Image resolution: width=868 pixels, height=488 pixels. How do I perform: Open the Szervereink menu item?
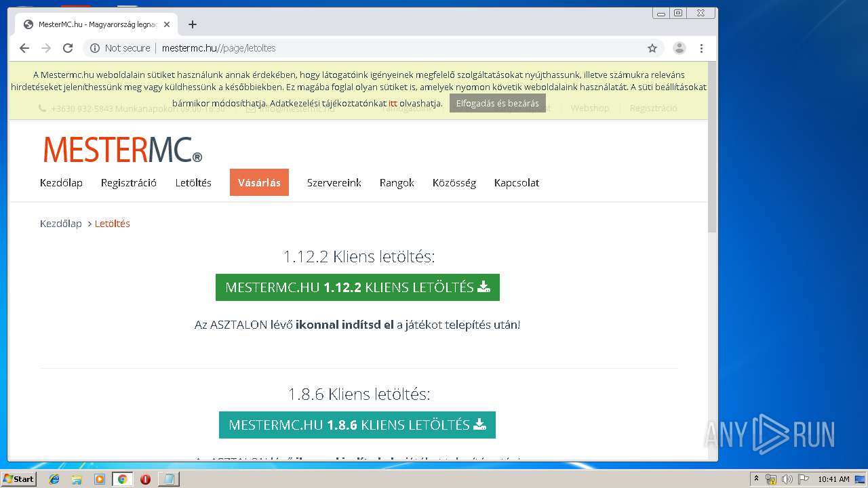pyautogui.click(x=334, y=183)
